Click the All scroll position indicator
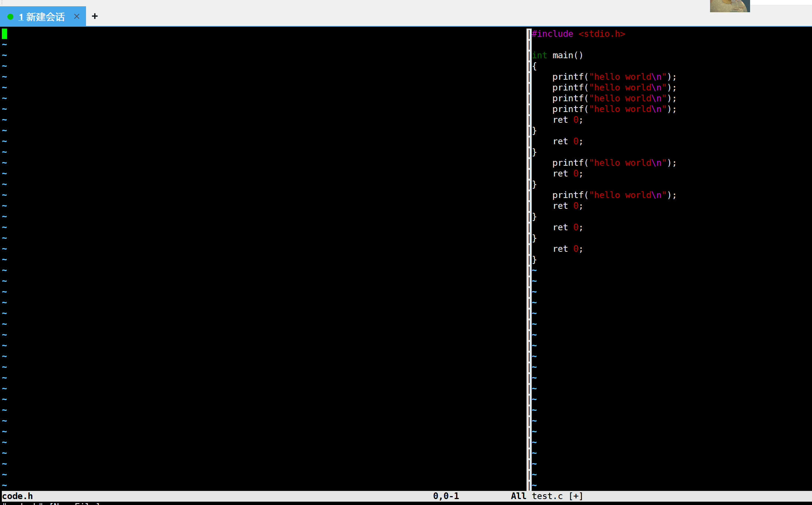The height and width of the screenshot is (505, 812). pyautogui.click(x=518, y=496)
